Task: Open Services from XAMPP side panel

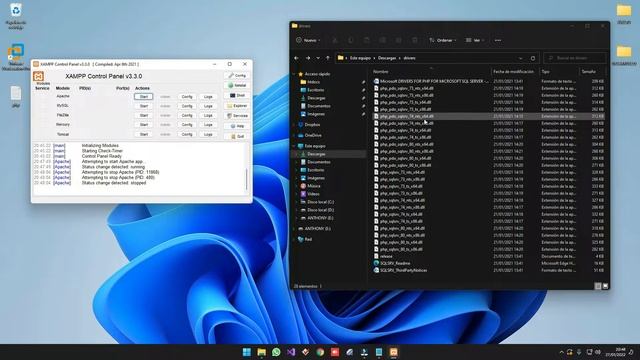Action: click(x=237, y=116)
